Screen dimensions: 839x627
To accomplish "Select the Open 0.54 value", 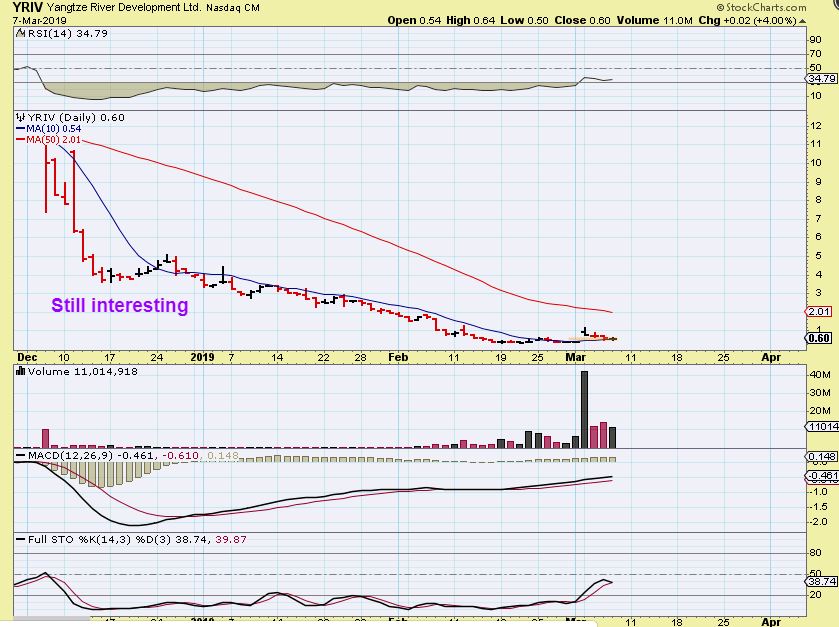I will [414, 20].
